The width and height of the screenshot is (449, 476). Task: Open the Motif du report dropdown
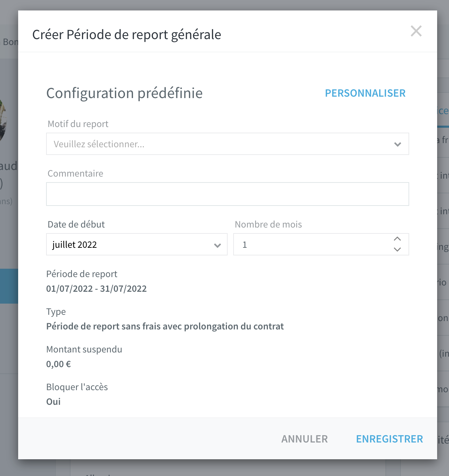click(228, 144)
